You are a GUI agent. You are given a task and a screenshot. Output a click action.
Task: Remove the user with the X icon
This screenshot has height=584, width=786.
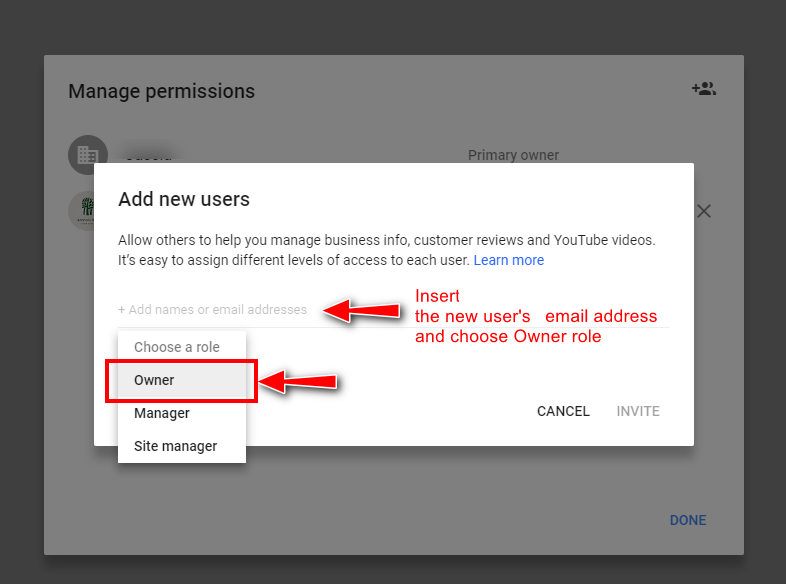coord(704,211)
